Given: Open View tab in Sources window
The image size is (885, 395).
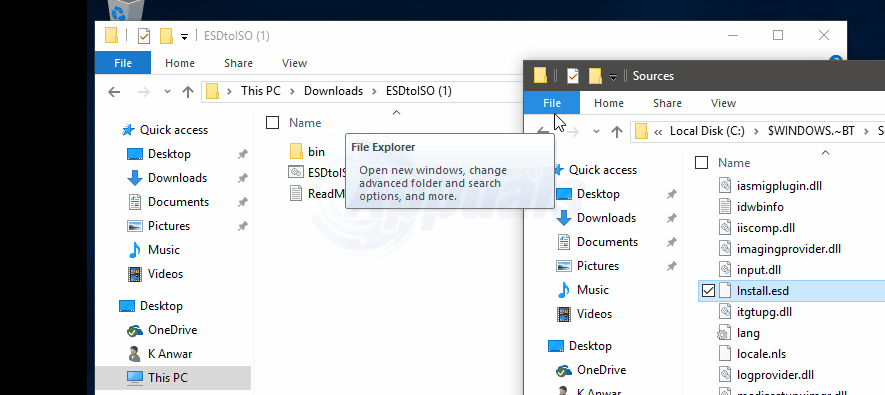Looking at the screenshot, I should tap(723, 103).
